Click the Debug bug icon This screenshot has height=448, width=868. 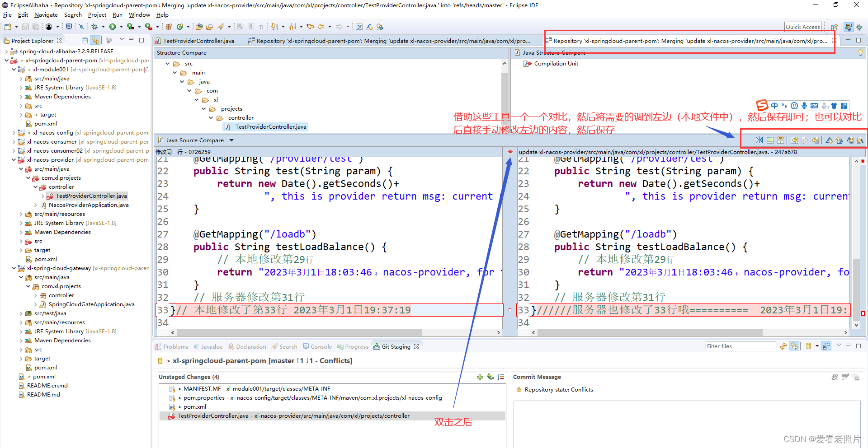pyautogui.click(x=94, y=27)
